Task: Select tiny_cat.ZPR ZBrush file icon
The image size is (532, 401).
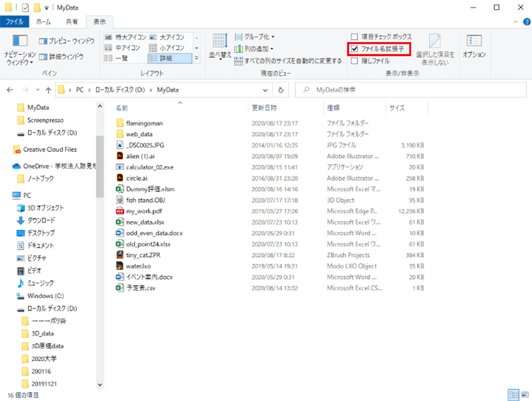Action: 120,255
